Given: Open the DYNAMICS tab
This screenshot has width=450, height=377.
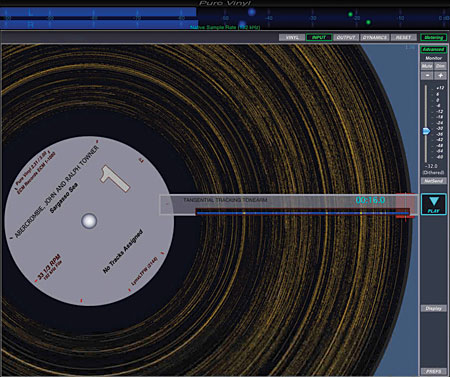Looking at the screenshot, I should 375,38.
